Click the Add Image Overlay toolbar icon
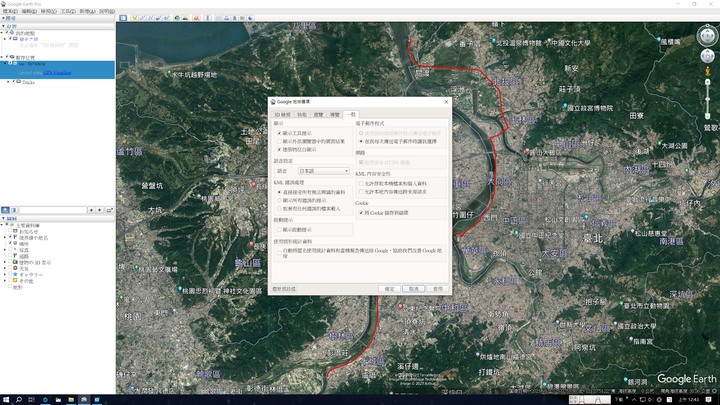The image size is (720, 405). pos(158,18)
